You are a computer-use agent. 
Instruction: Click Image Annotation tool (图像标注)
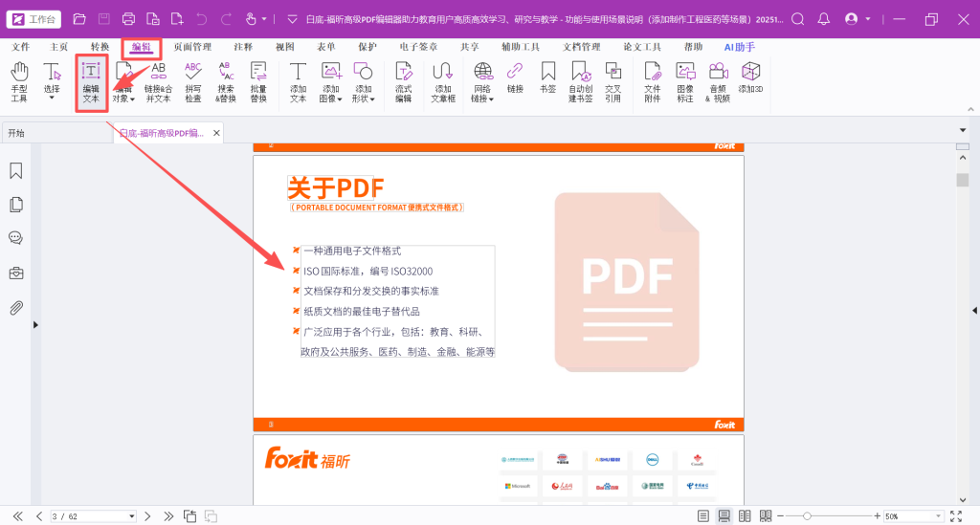[x=685, y=82]
